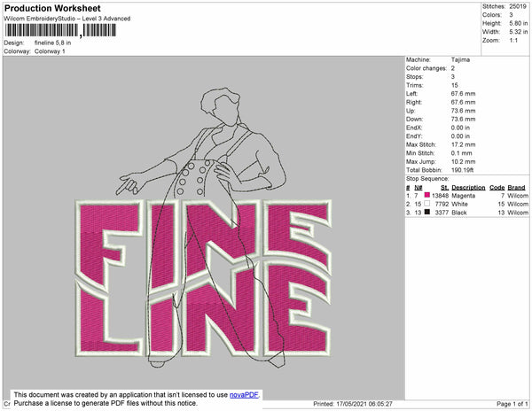Select the printed date 17/05/2021 06:05:27
Screen dimensions: 532x411
(x=364, y=404)
